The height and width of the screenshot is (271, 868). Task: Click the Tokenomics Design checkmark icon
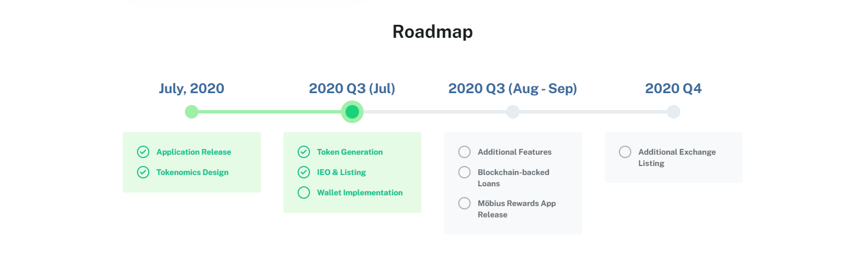(x=143, y=172)
